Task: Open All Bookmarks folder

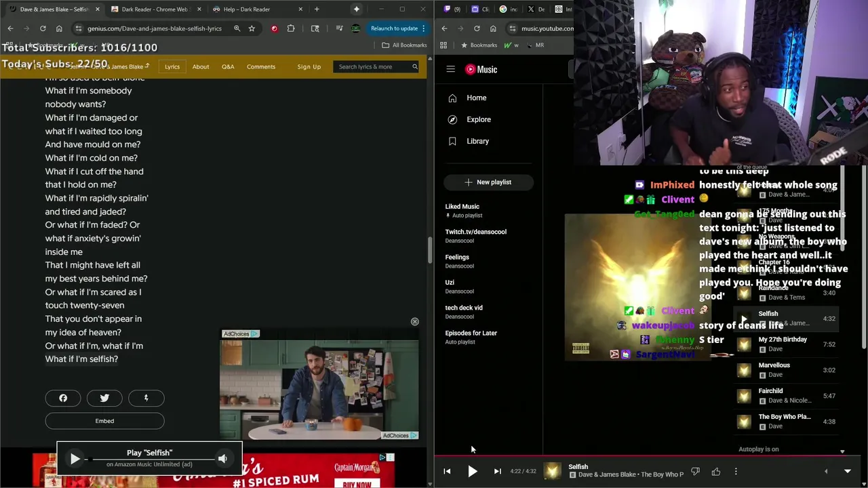Action: [404, 45]
